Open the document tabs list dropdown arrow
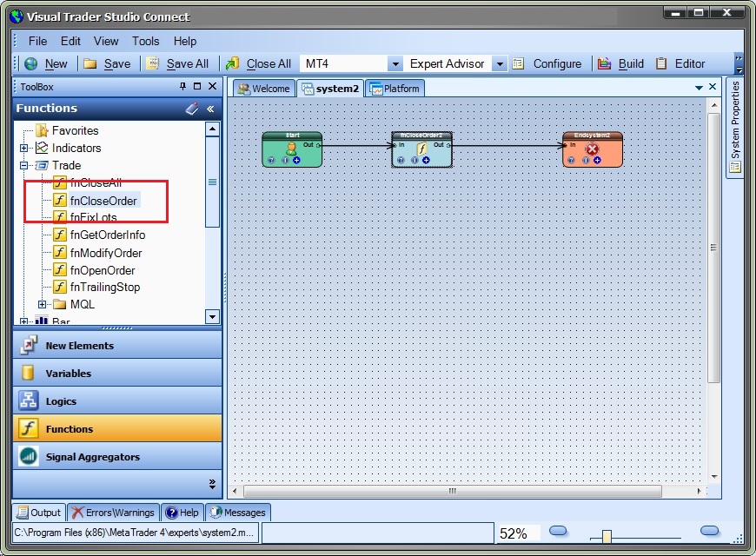The image size is (756, 556). pos(699,88)
